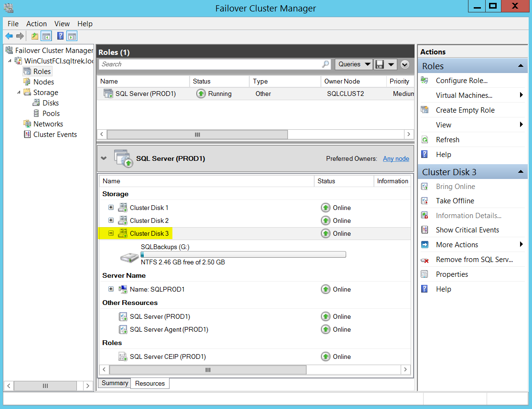Screen dimensions: 532x409
Task: Collapse the Cluster Disk 3 actions section
Action: tap(521, 172)
